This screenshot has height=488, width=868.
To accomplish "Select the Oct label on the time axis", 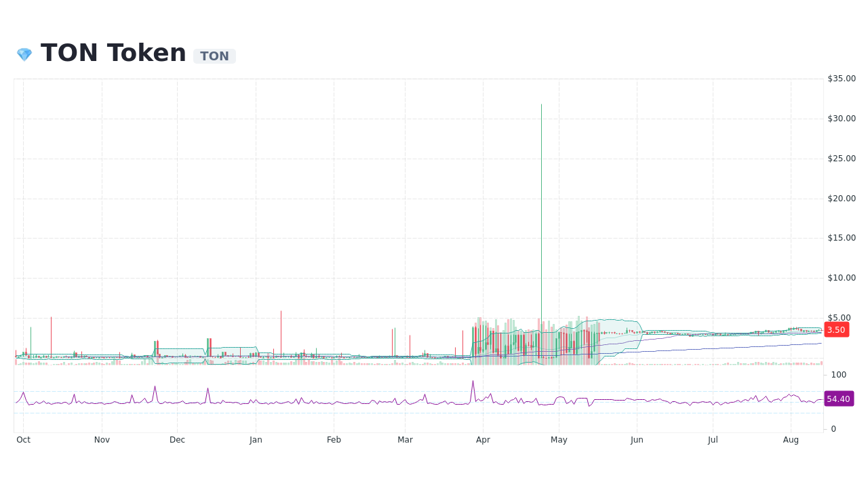I will 23,439.
